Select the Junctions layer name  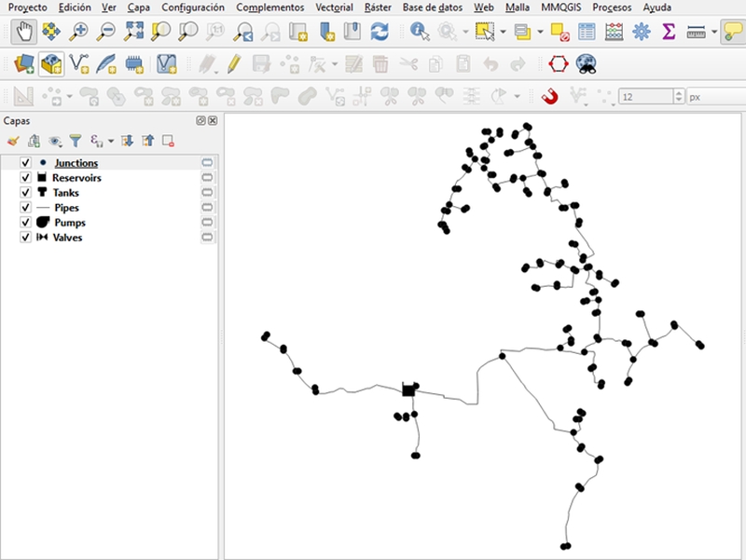[76, 163]
